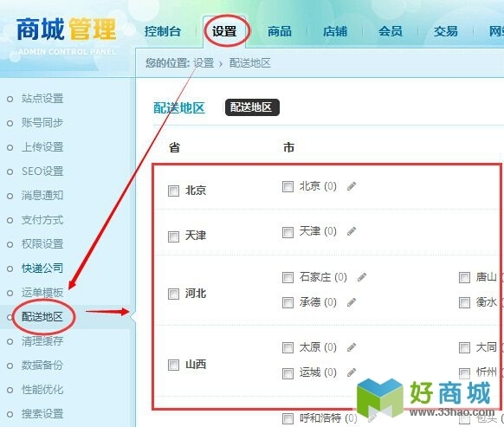This screenshot has width=504, height=427.
Task: Click pencil edit icon beside 天津 (0)
Action: pyautogui.click(x=352, y=231)
